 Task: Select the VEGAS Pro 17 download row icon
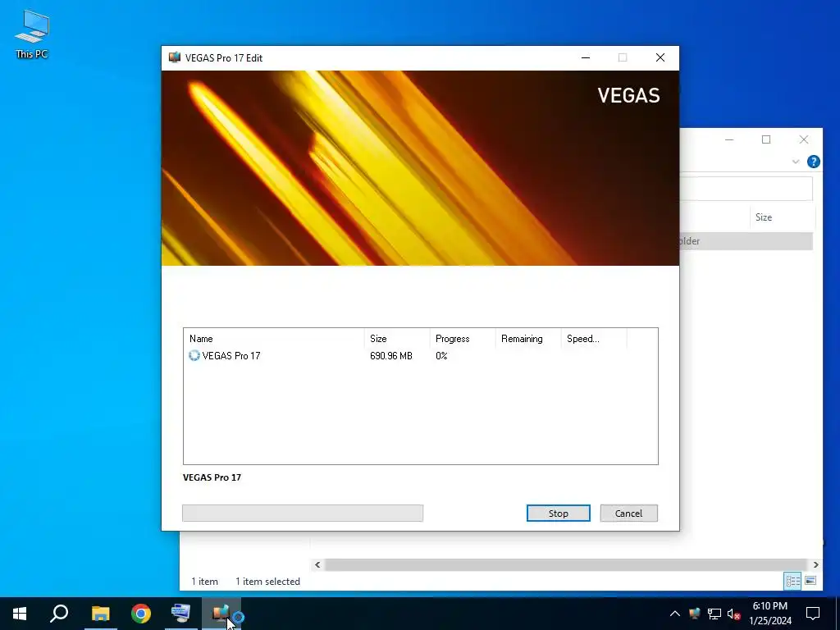(194, 356)
